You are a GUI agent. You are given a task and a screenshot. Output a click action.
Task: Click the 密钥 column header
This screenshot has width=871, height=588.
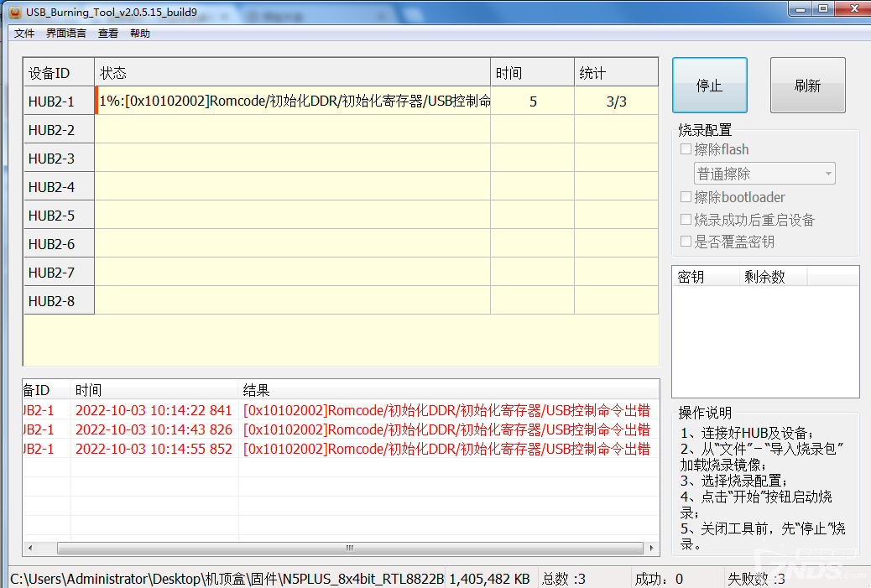coord(706,277)
